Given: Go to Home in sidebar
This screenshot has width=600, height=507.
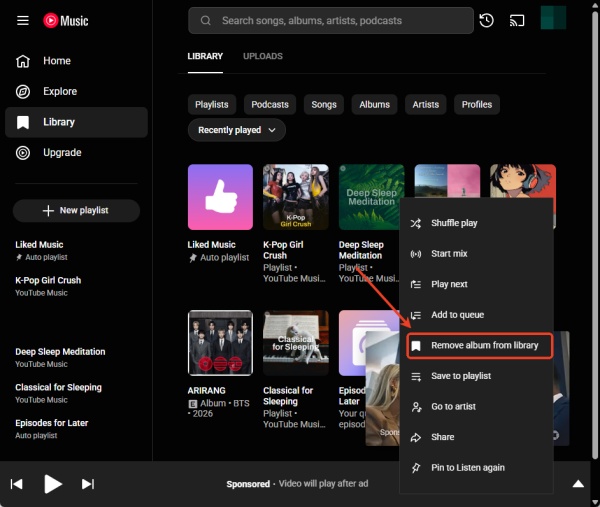Looking at the screenshot, I should pyautogui.click(x=77, y=61).
